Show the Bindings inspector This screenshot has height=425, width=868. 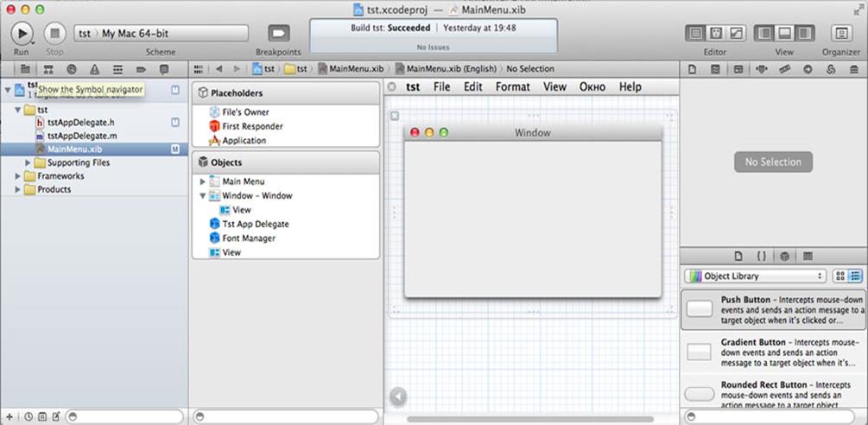830,69
